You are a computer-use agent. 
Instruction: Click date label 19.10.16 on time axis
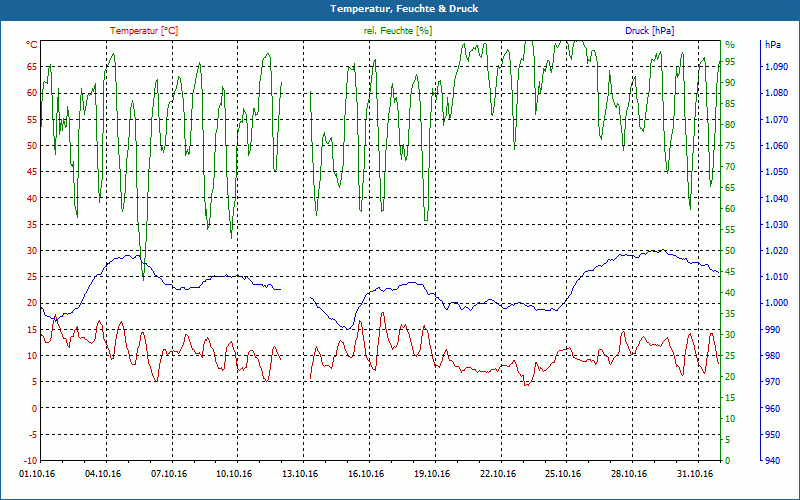tap(432, 474)
